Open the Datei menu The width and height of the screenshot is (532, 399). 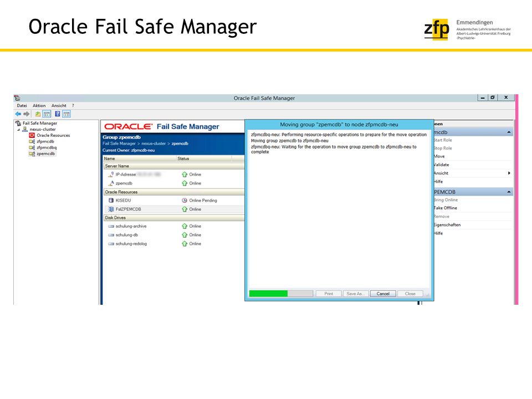point(22,105)
